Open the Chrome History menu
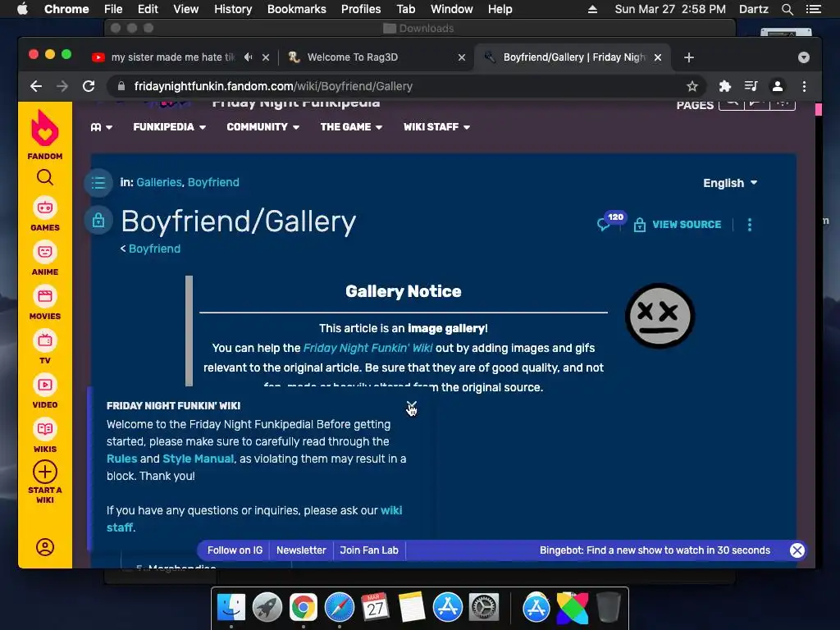Screen dimensions: 840x630 pos(233,9)
